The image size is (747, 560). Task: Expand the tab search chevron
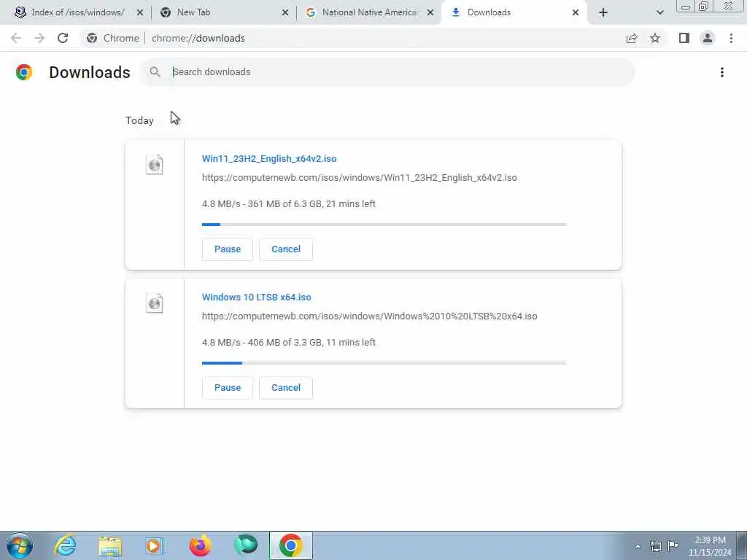point(659,12)
